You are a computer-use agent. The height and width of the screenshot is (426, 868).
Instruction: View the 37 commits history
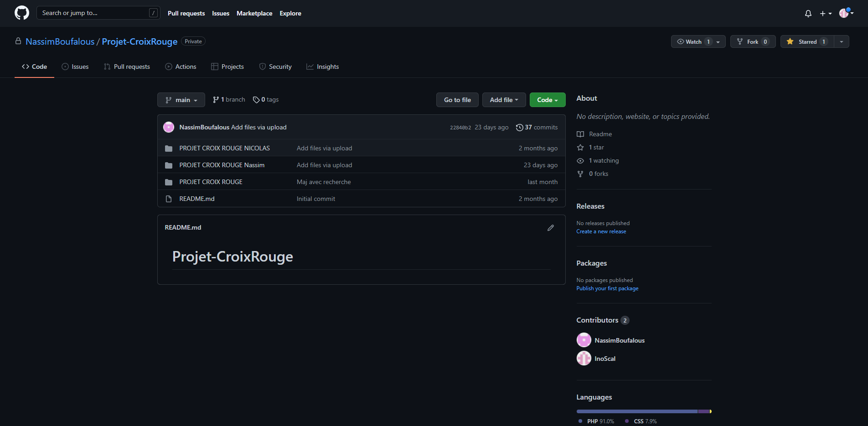click(x=537, y=128)
